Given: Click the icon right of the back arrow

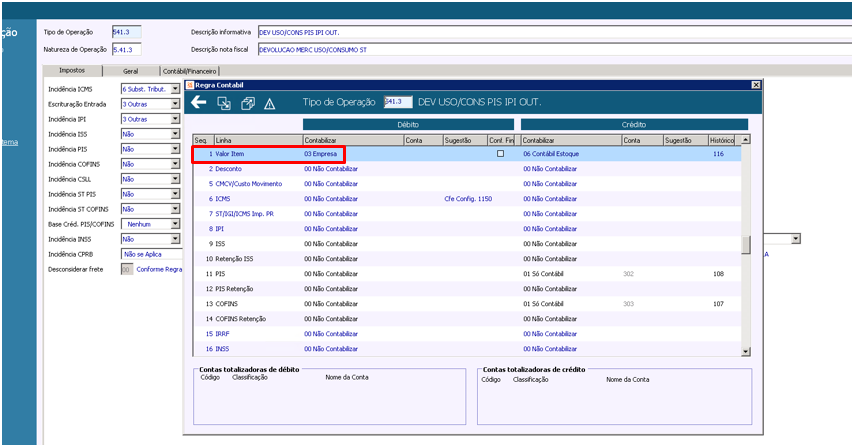Looking at the screenshot, I should [x=224, y=103].
